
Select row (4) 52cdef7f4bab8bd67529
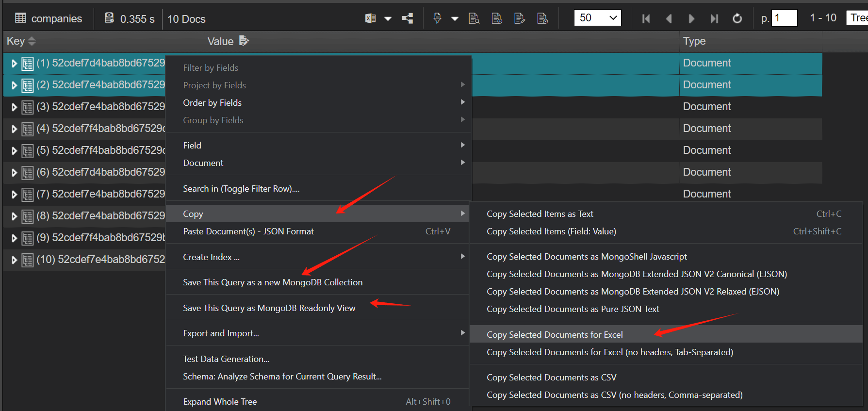(x=101, y=129)
